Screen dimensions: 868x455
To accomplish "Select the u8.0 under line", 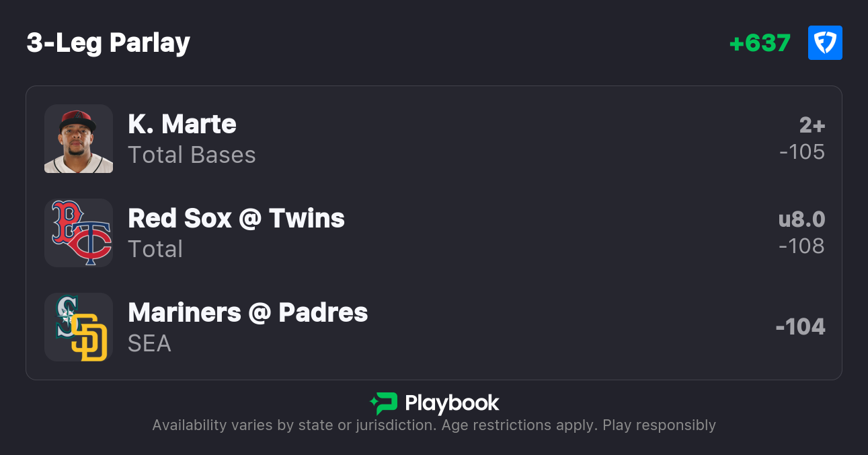I will 801,219.
